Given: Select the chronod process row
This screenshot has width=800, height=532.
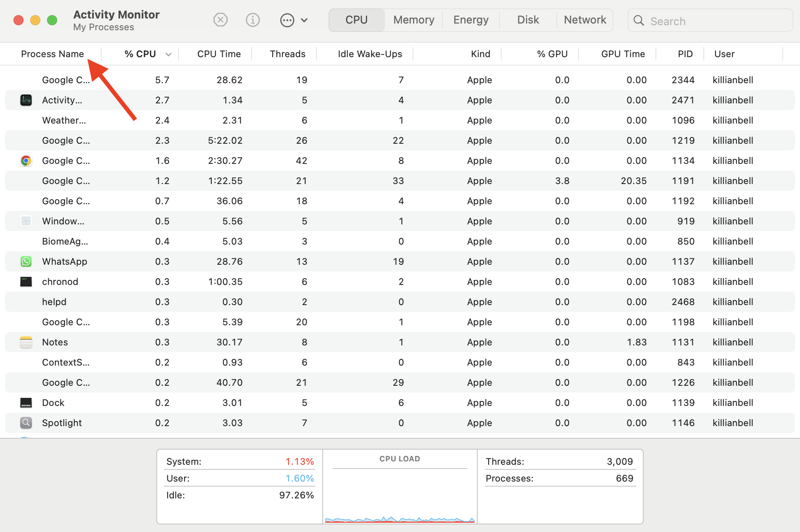Looking at the screenshot, I should 60,282.
